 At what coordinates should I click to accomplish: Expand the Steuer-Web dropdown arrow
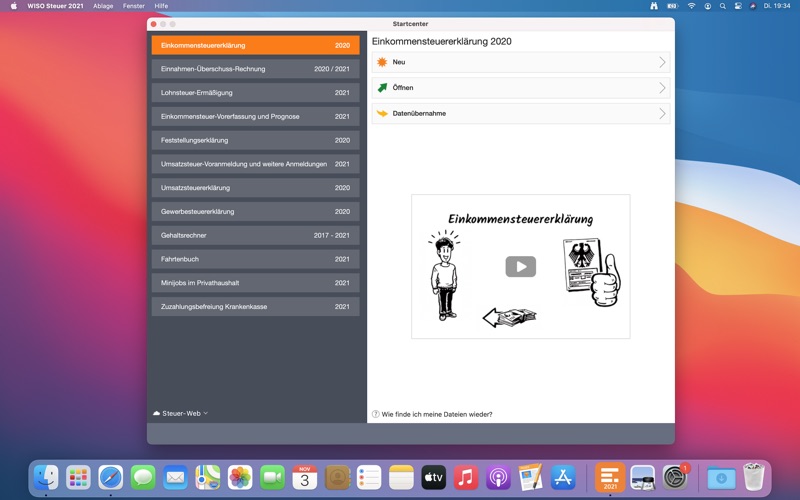pyautogui.click(x=206, y=413)
